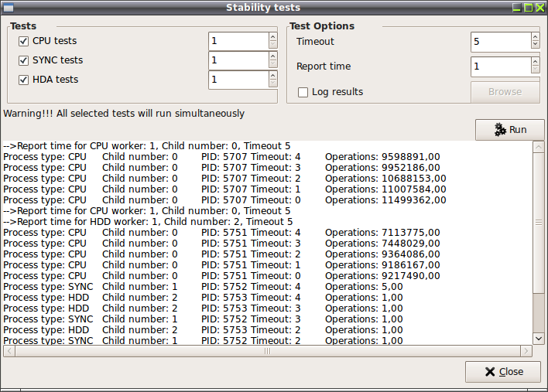Focus the HDA tests number field

[239, 80]
